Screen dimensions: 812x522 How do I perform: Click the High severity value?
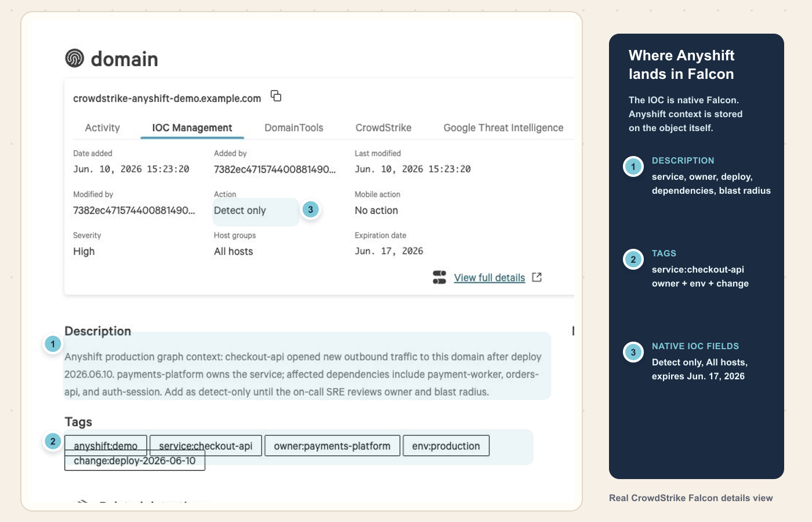coord(84,251)
